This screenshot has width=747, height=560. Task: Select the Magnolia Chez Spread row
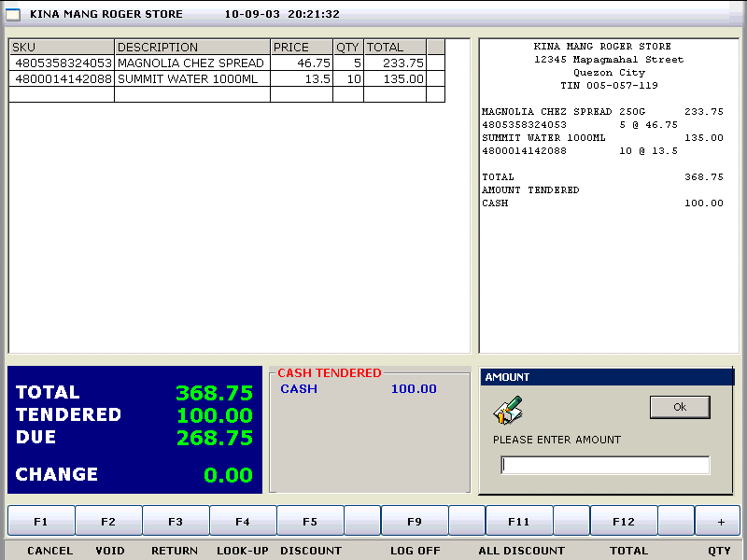(x=191, y=63)
